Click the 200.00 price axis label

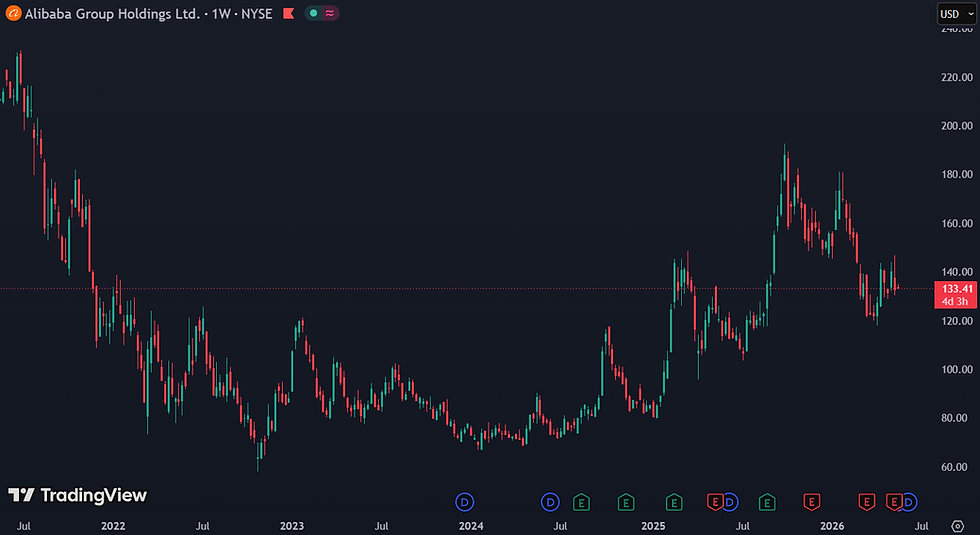point(957,126)
